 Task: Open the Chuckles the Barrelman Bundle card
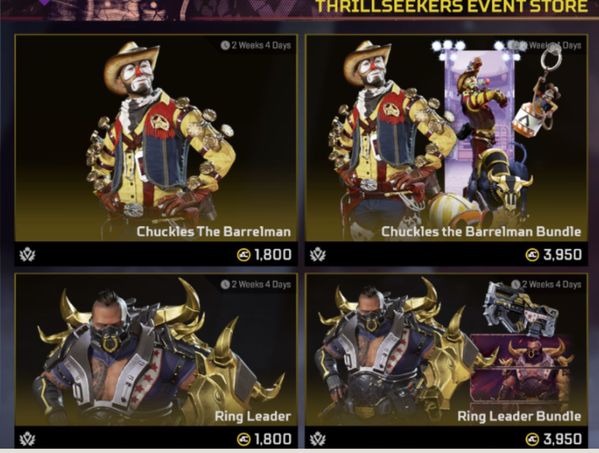tap(446, 150)
